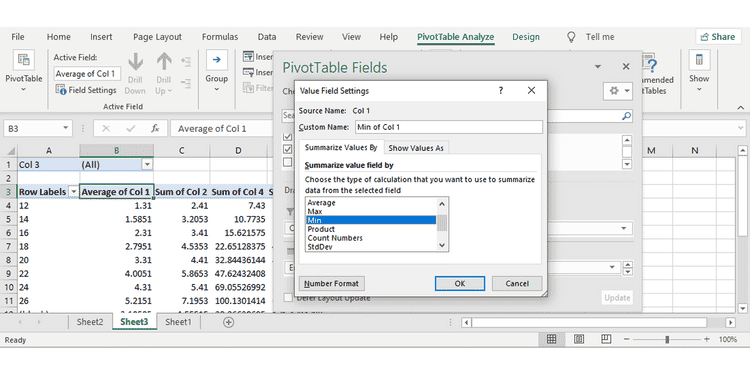Switch to Page Layout view in status bar
Screen dimensions: 750x375
coord(579,339)
